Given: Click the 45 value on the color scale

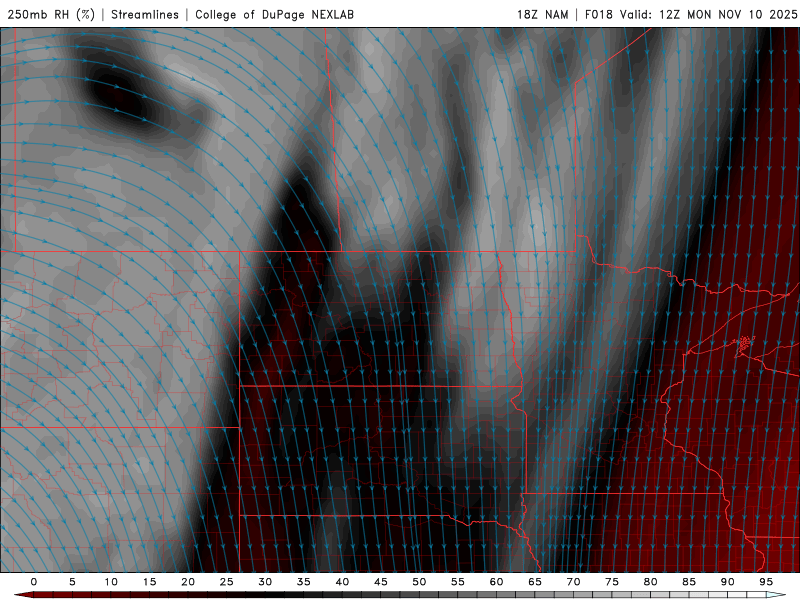Looking at the screenshot, I should coord(381,582).
